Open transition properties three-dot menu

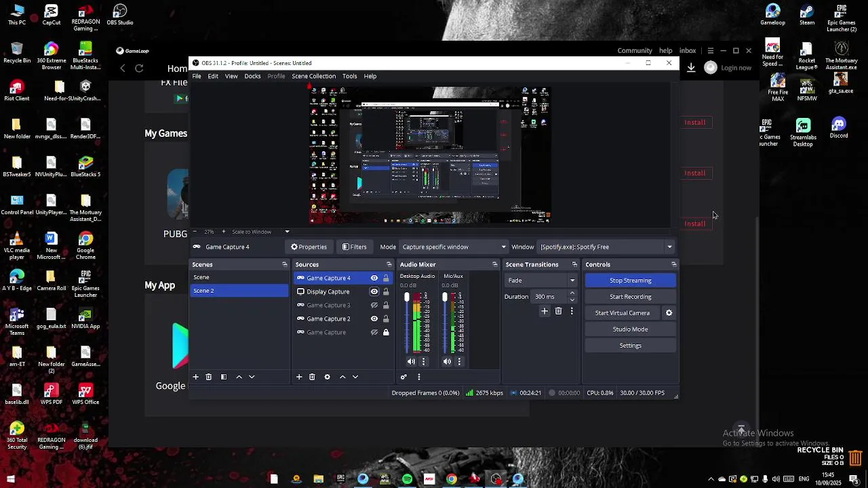click(x=572, y=311)
